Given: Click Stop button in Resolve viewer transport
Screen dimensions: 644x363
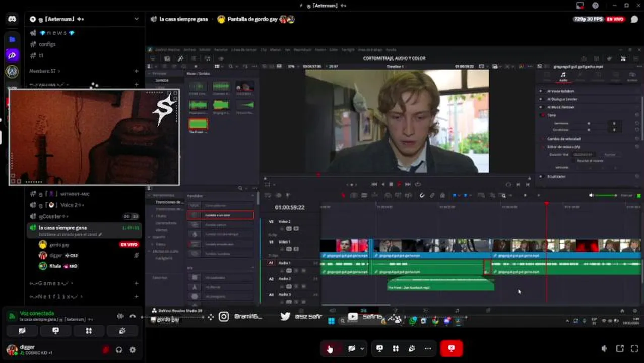Looking at the screenshot, I should (x=391, y=184).
